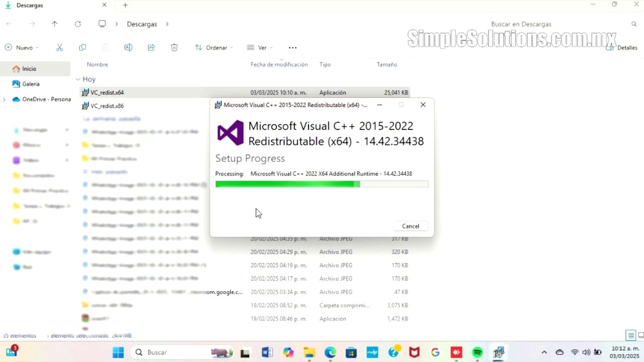Open Copilot from the taskbar
Screen dimensions: 644x362
click(x=288, y=352)
